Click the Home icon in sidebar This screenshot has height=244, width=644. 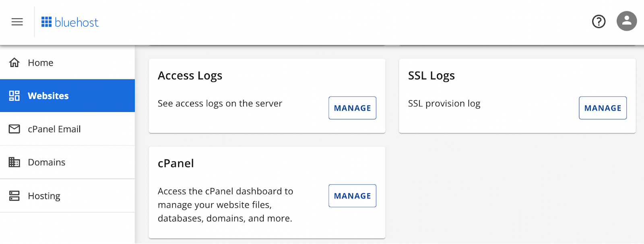pos(14,62)
